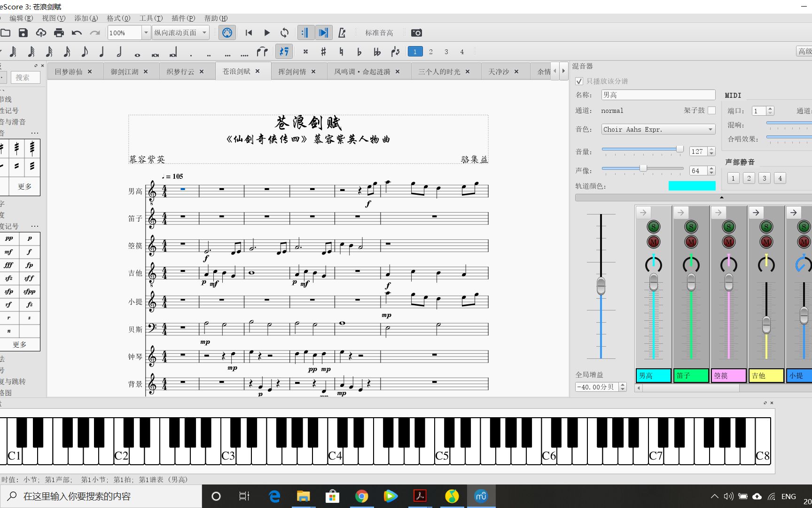Rewind playback to start

249,32
